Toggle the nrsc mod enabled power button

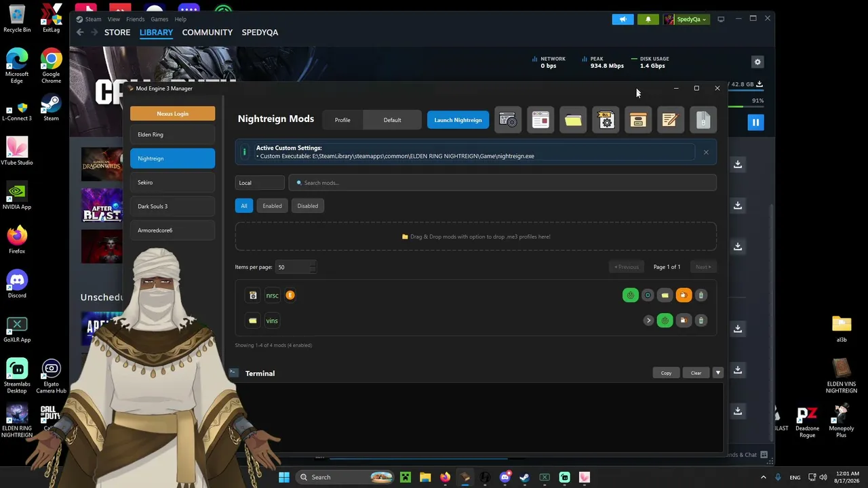pyautogui.click(x=630, y=296)
